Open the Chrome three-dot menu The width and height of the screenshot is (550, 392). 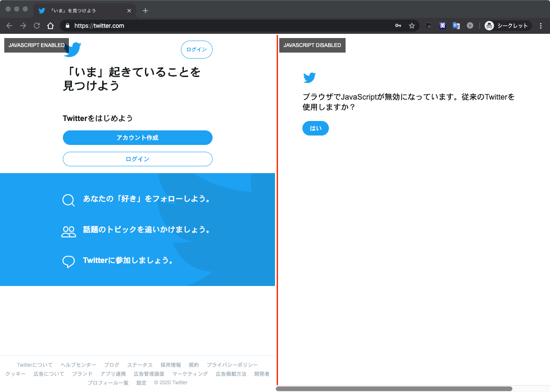coord(541,26)
